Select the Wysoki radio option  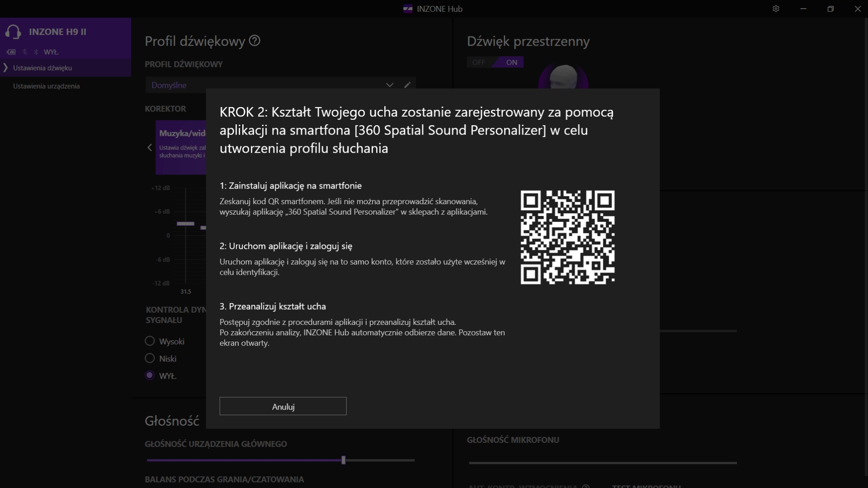(150, 341)
